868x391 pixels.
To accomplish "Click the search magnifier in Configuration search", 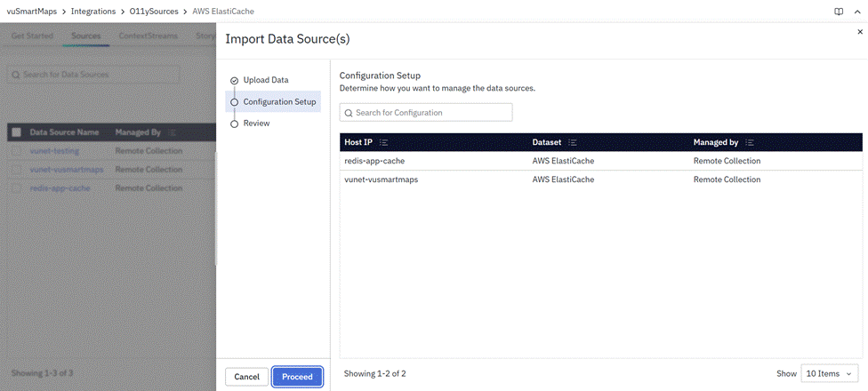I will 349,113.
